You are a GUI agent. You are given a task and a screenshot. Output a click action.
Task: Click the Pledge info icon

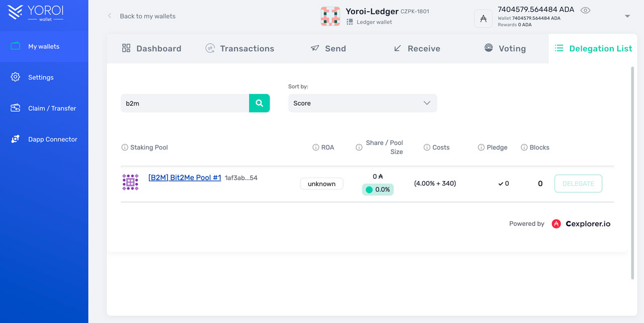pyautogui.click(x=481, y=147)
